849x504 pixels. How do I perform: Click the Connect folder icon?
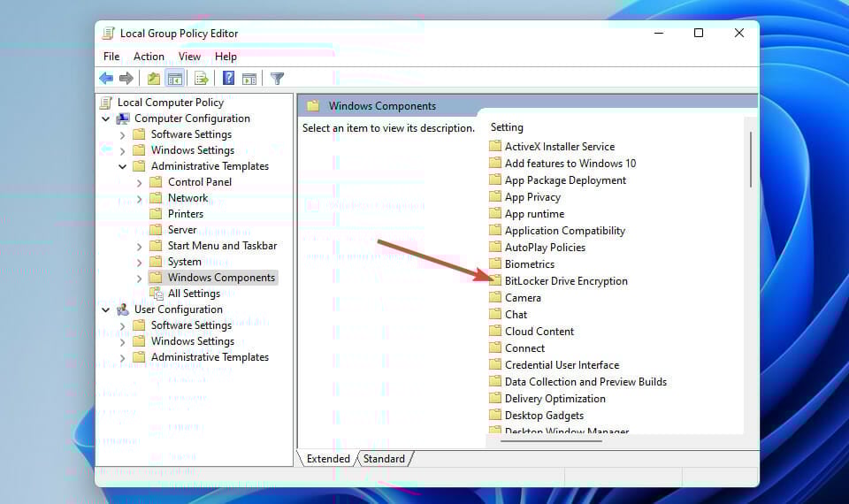tap(495, 347)
